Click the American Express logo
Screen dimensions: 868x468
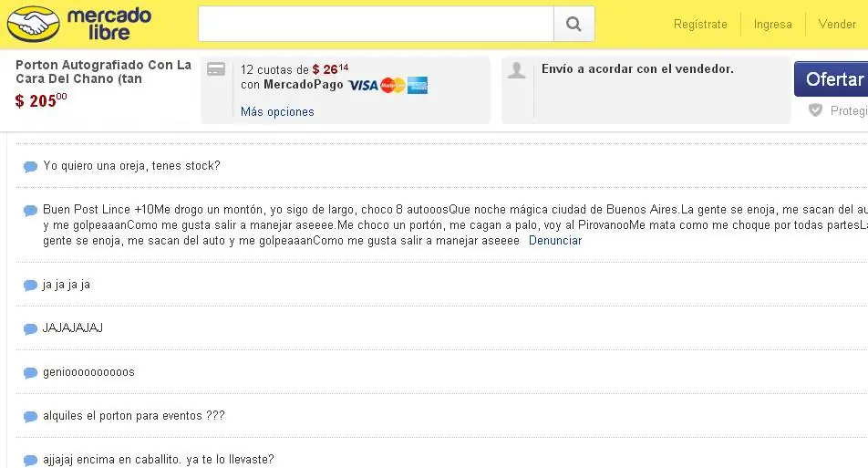pyautogui.click(x=418, y=85)
